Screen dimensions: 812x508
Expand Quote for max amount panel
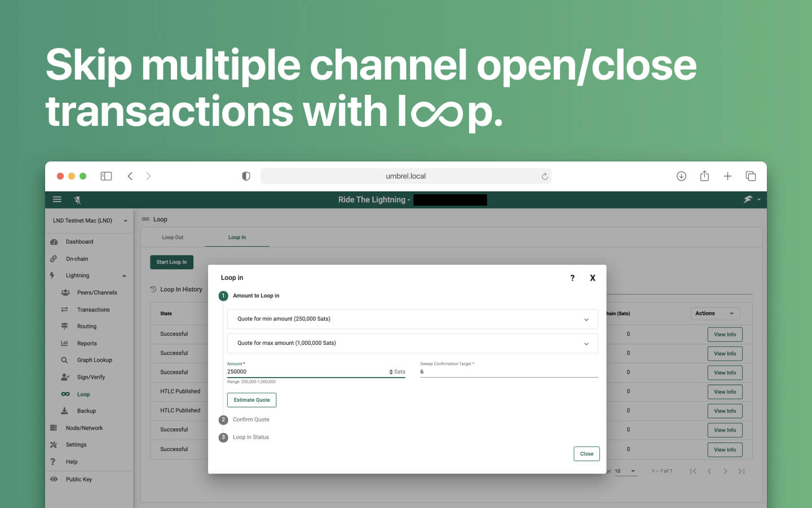point(412,343)
